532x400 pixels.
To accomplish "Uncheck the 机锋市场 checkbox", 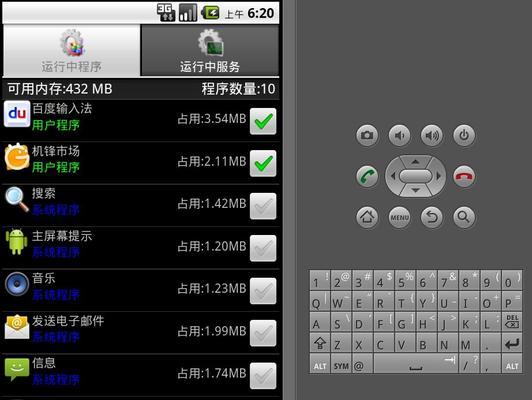I will pos(263,164).
